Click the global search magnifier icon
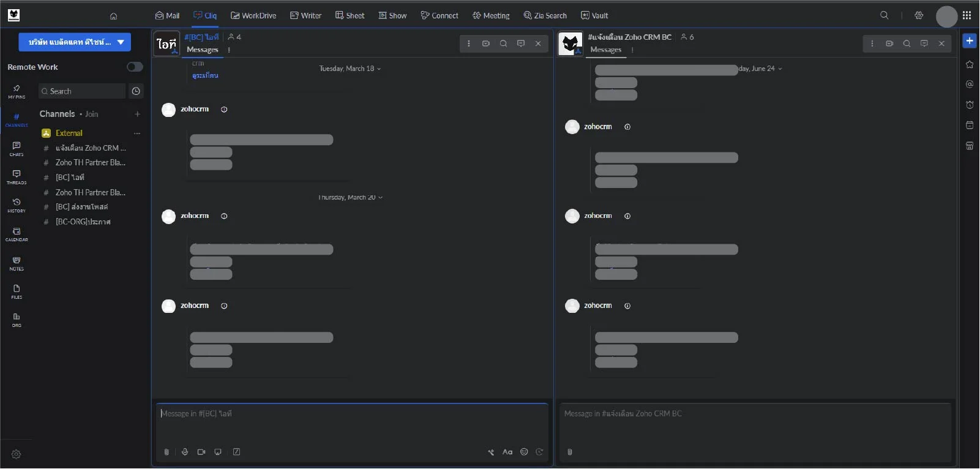 tap(885, 15)
